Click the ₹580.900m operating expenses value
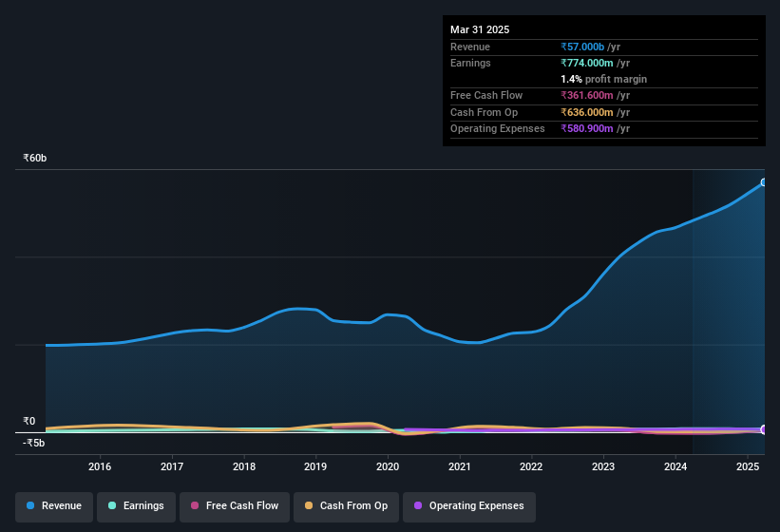 click(587, 128)
